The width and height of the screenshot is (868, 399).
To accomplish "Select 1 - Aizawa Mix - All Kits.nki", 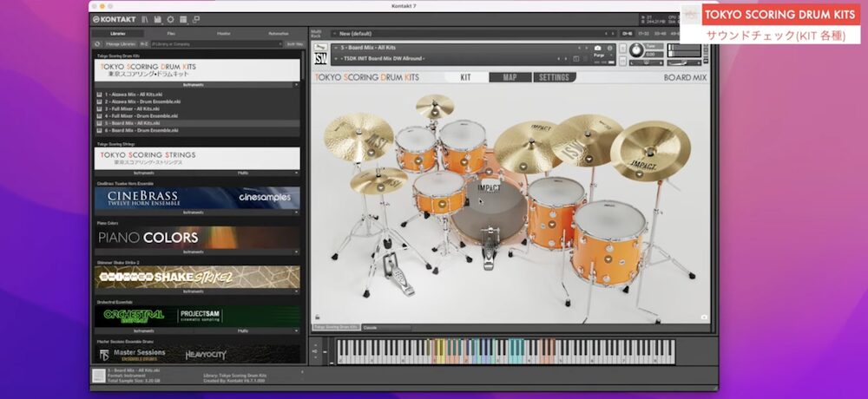I will click(134, 95).
